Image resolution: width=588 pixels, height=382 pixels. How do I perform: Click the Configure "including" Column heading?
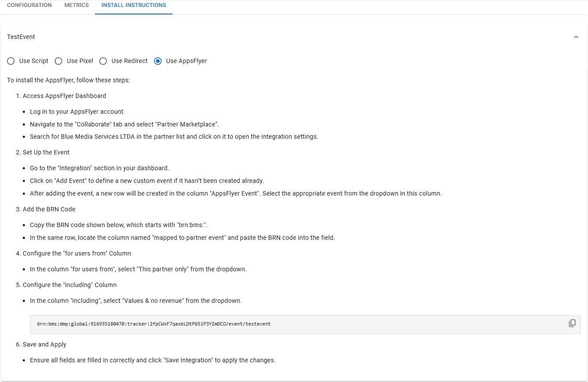[70, 285]
